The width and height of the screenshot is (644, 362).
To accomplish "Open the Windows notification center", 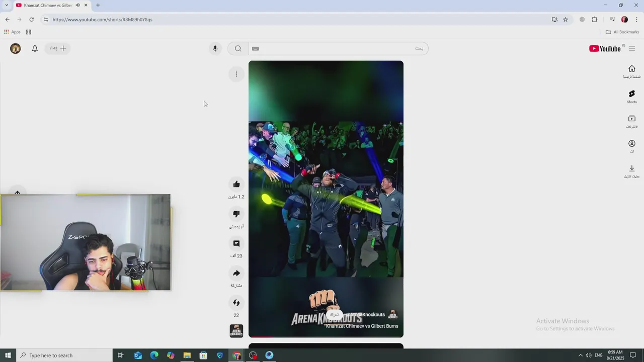I will click(x=633, y=355).
